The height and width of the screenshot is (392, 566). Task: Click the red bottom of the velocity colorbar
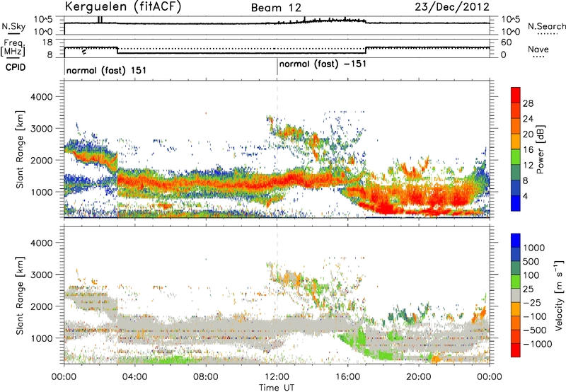click(516, 350)
